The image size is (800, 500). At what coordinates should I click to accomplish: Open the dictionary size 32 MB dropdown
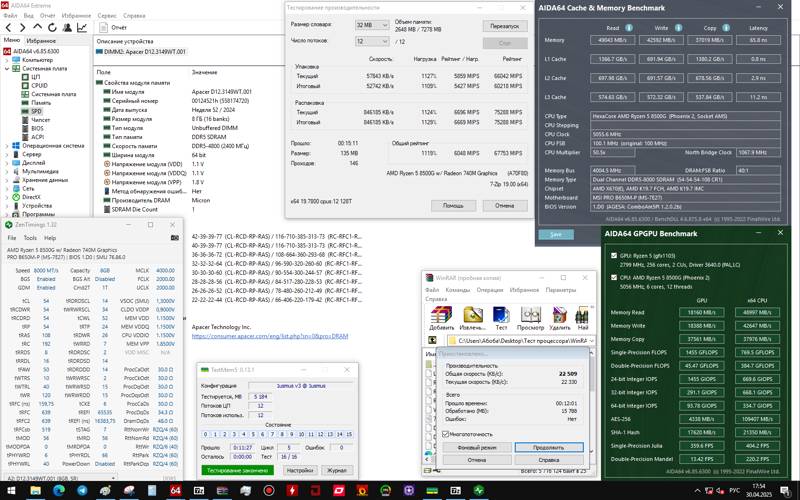373,25
